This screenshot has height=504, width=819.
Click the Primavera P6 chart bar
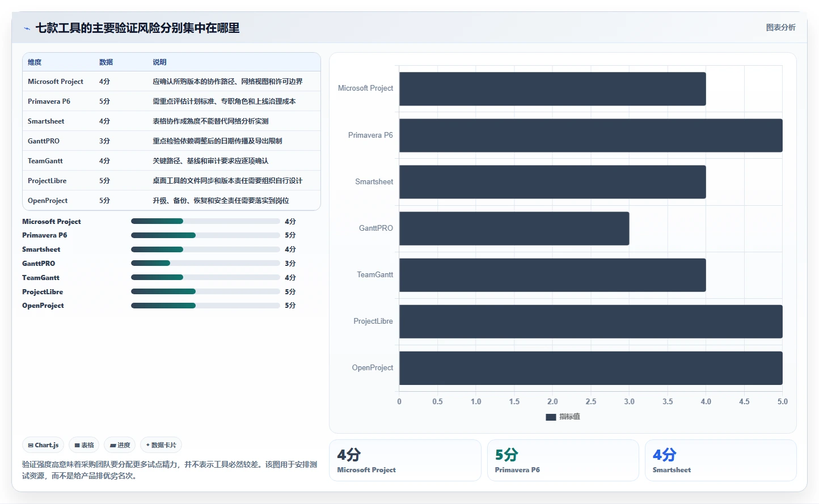point(591,135)
